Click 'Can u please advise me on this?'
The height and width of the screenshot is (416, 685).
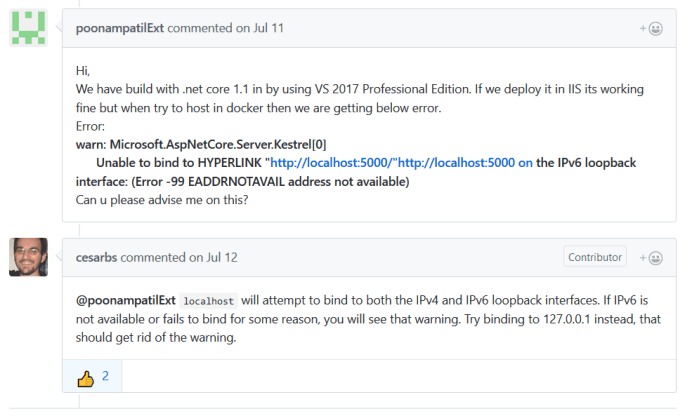click(x=162, y=200)
